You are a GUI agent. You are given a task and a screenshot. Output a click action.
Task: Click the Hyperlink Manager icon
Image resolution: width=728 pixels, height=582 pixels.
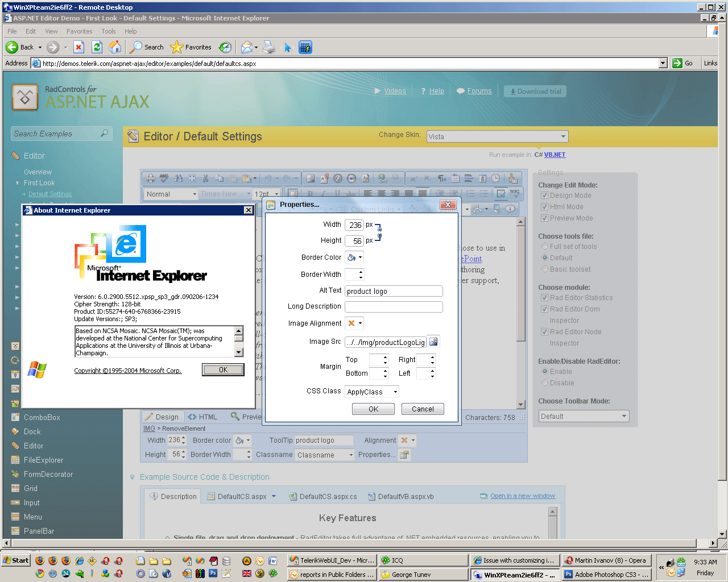[x=382, y=178]
